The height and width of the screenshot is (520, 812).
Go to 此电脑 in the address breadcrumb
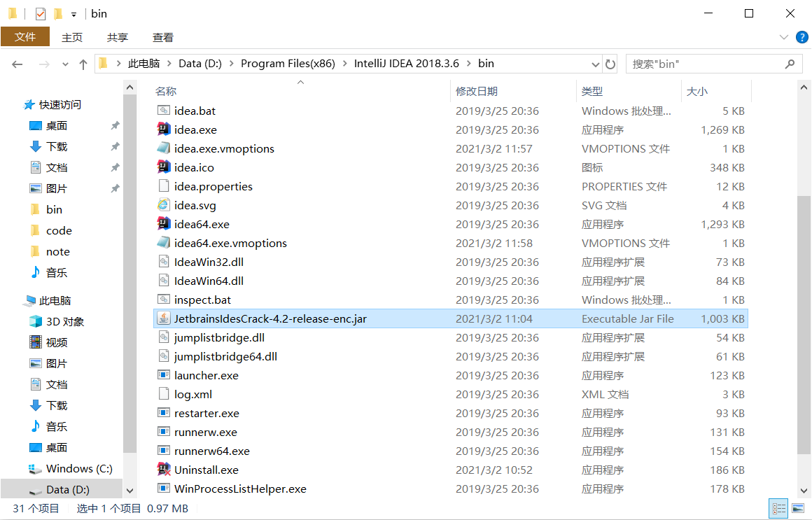point(143,64)
